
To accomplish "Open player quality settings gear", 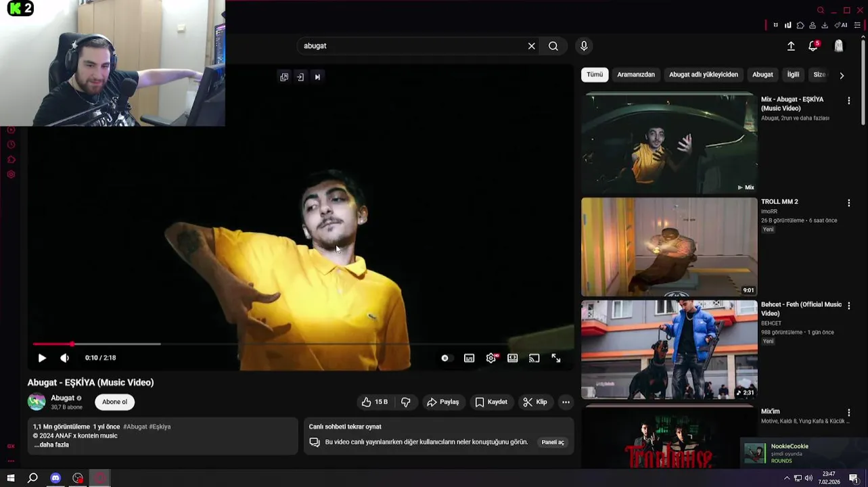I will pos(491,358).
